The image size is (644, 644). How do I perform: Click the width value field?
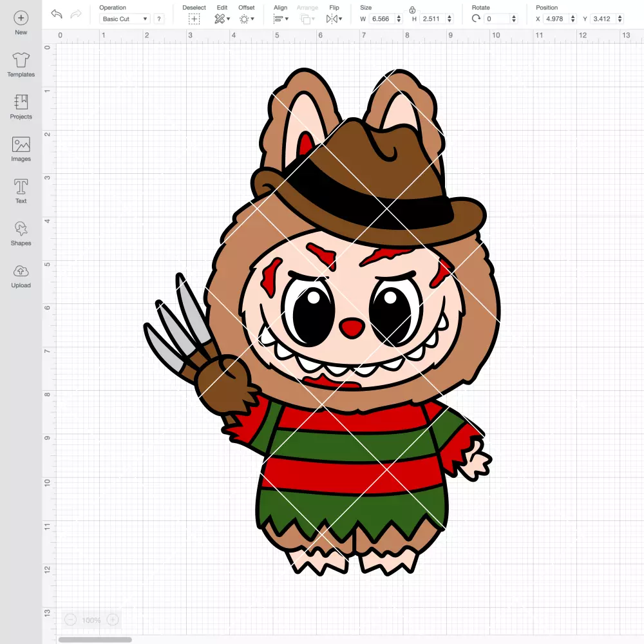tap(381, 19)
